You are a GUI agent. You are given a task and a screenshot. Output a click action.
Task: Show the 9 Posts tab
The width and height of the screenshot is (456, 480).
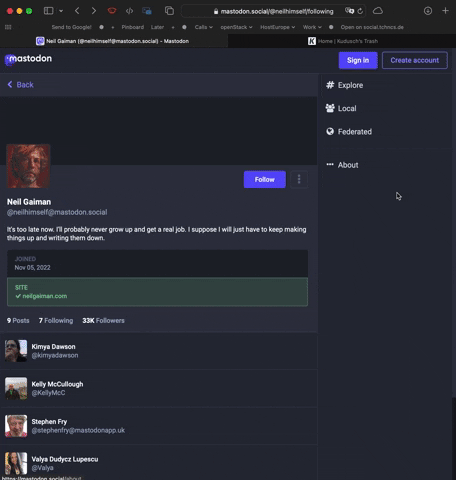tap(18, 321)
